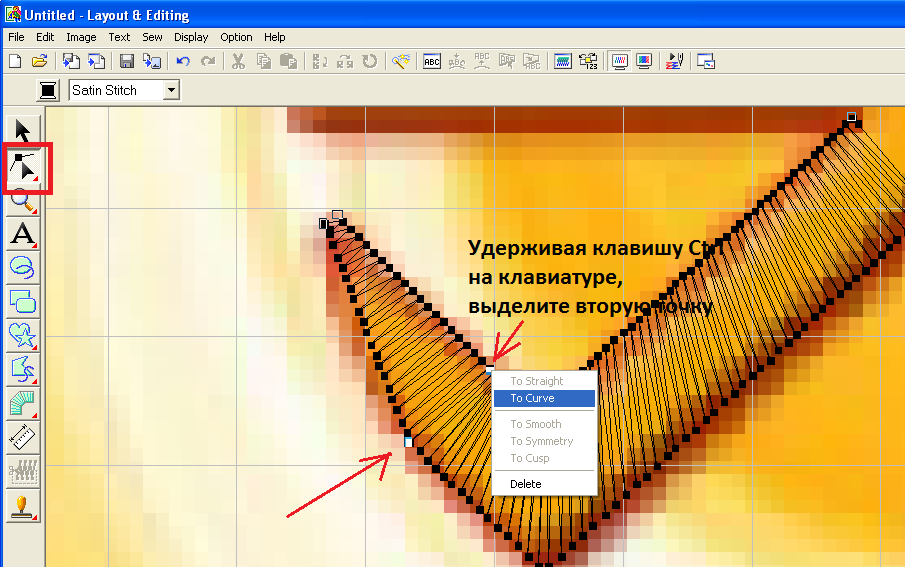Select the stamp tool
Viewport: 905px width, 567px height.
[22, 505]
